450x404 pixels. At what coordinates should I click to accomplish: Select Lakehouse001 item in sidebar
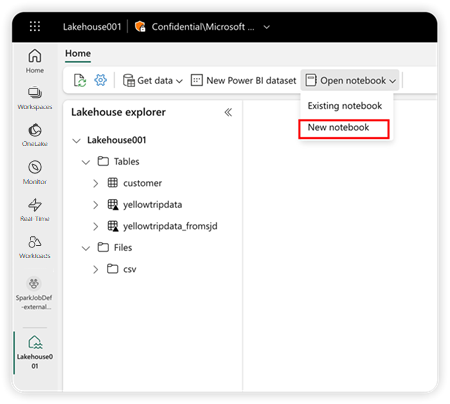35,352
